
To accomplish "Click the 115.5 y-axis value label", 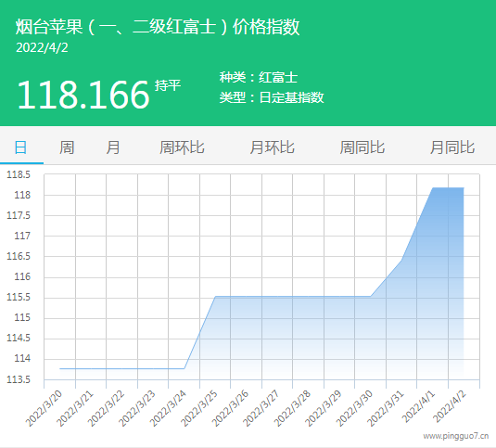I will click(19, 297).
